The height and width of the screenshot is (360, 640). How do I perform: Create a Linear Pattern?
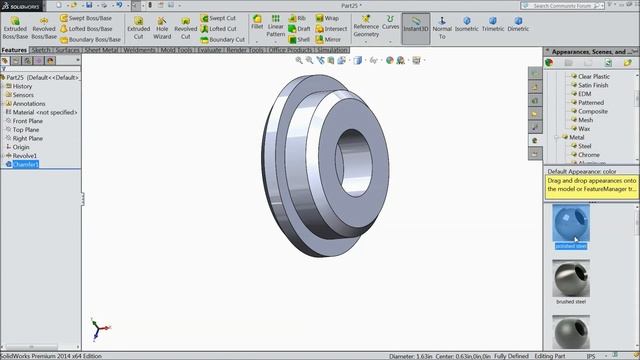click(276, 25)
